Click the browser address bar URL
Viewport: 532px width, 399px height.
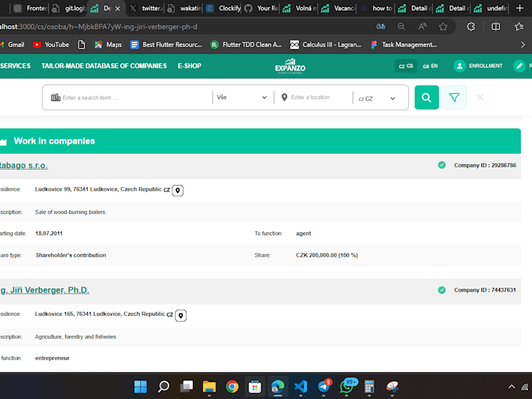pyautogui.click(x=98, y=27)
